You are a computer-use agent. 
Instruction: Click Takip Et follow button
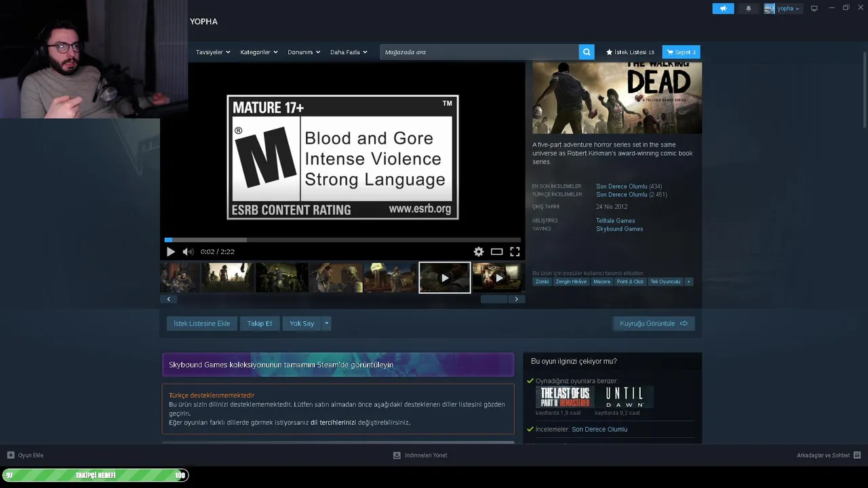click(260, 323)
